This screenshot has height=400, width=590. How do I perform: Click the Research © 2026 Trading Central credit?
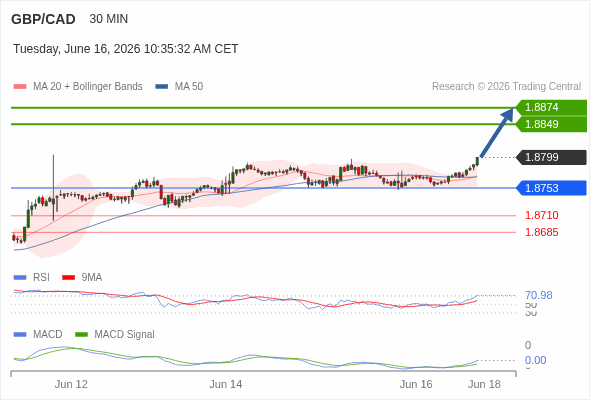pyautogui.click(x=506, y=87)
